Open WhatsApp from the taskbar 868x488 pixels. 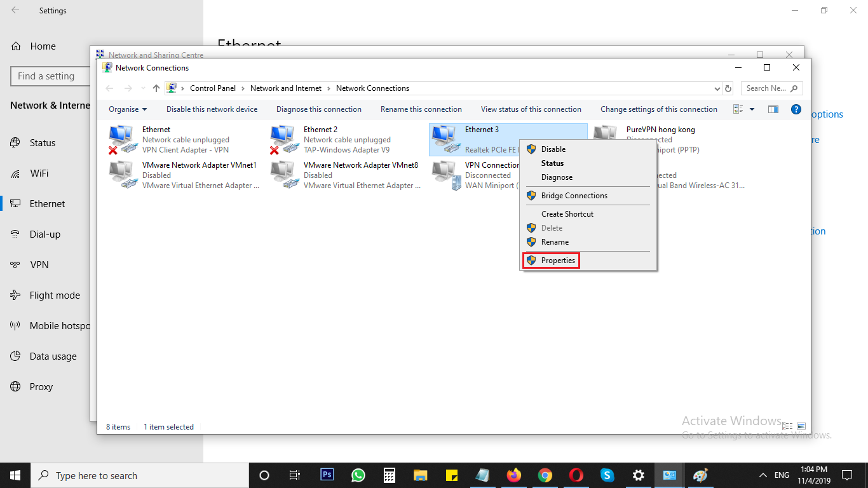pos(358,475)
